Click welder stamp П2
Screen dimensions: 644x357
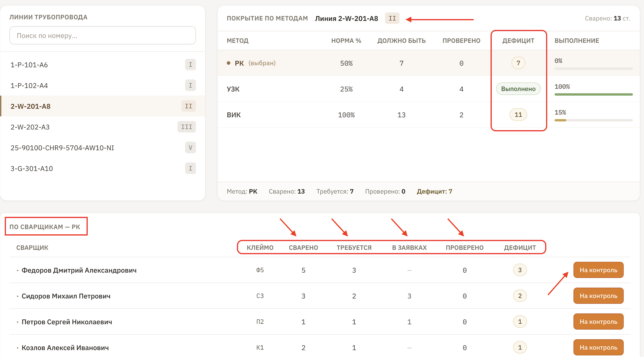[x=260, y=322]
